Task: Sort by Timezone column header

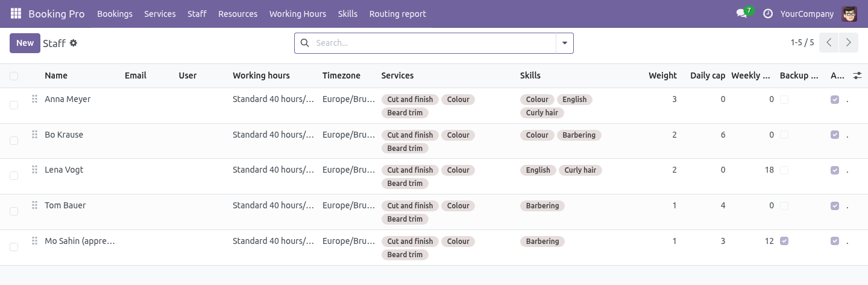Action: pos(341,75)
